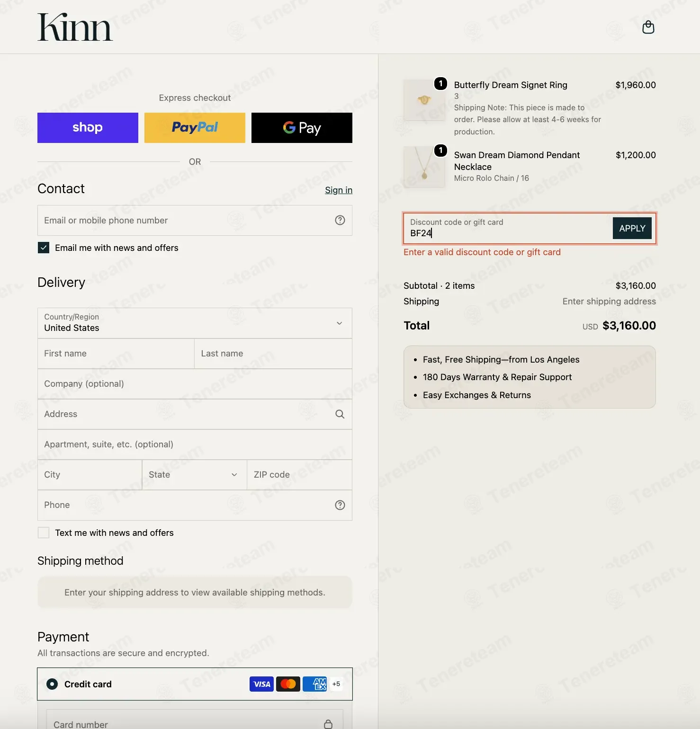700x729 pixels.
Task: Click the "Swan Dream Diamond Pendant Necklace" product name
Action: [x=517, y=161]
